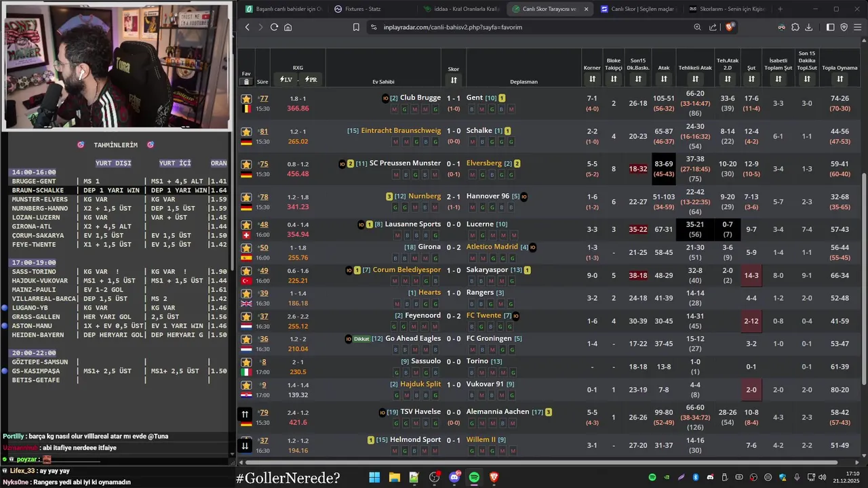
Task: Switch to Skorlarım tab
Action: [x=727, y=9]
